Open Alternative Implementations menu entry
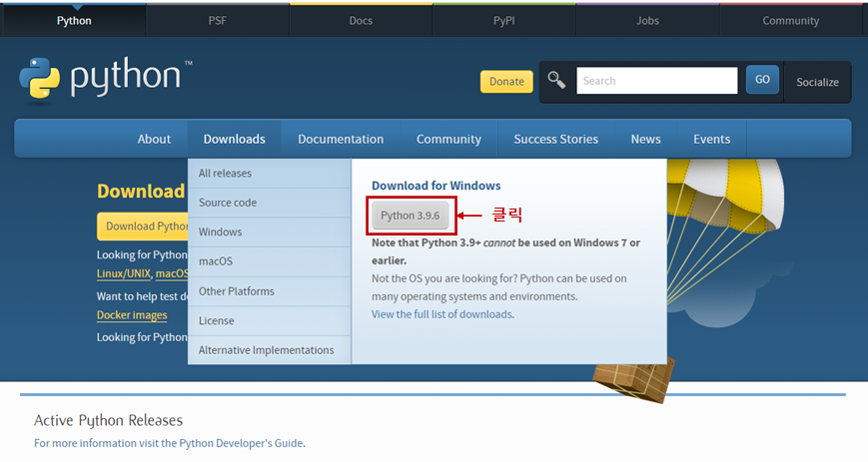Viewport: 868px width, 462px height. [270, 349]
